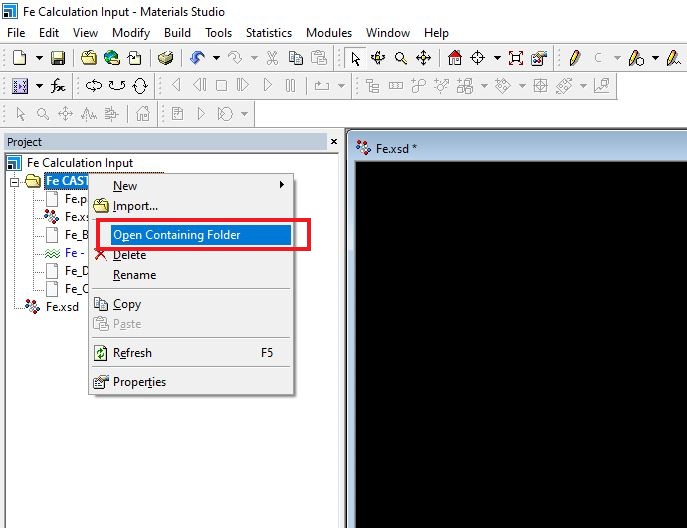687x528 pixels.
Task: Close the Project panel
Action: point(334,142)
